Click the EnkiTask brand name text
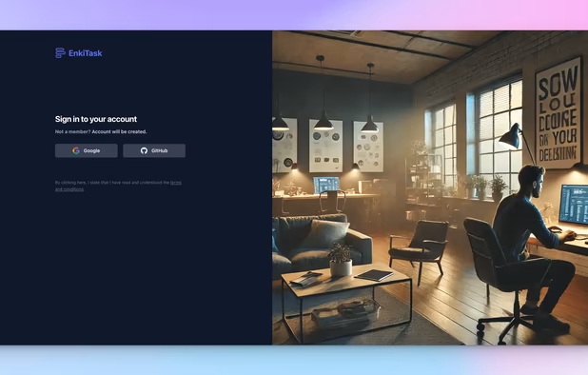This screenshot has height=375, width=588. pyautogui.click(x=86, y=53)
